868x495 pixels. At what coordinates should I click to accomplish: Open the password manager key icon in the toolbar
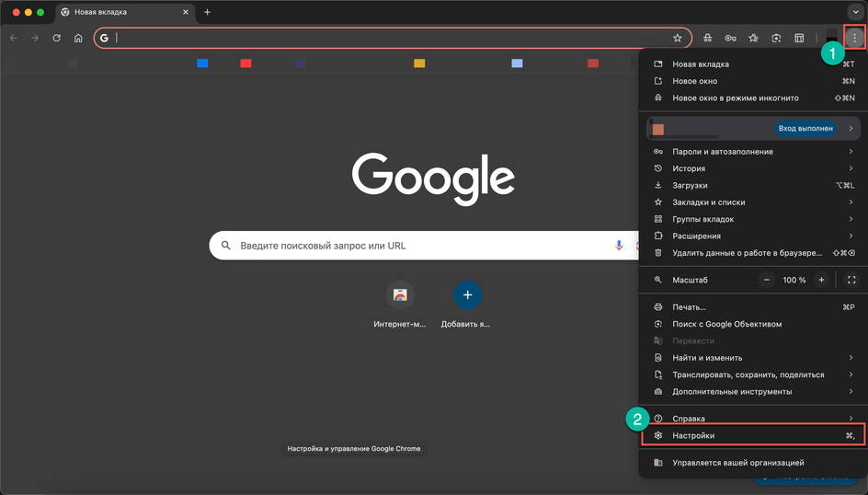(x=730, y=39)
